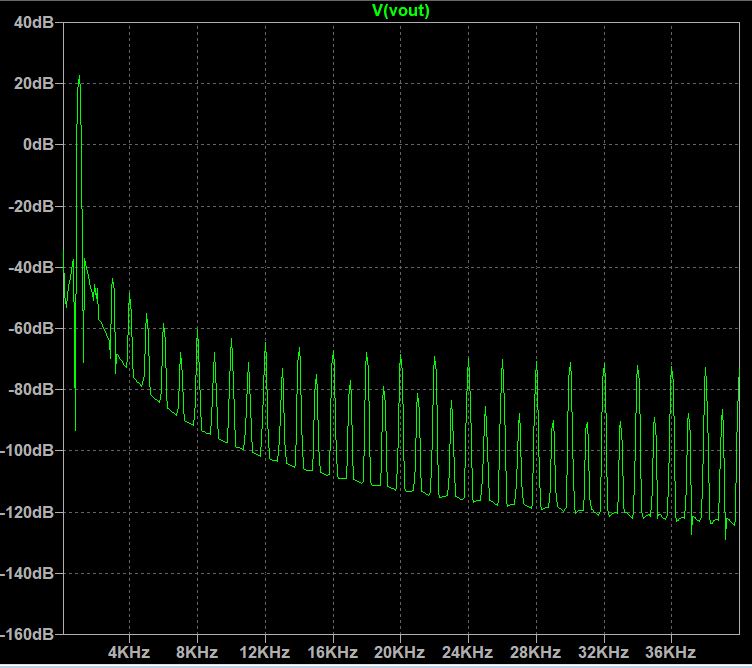Click the -140dB axis label
The height and width of the screenshot is (668, 752).
tap(27, 573)
